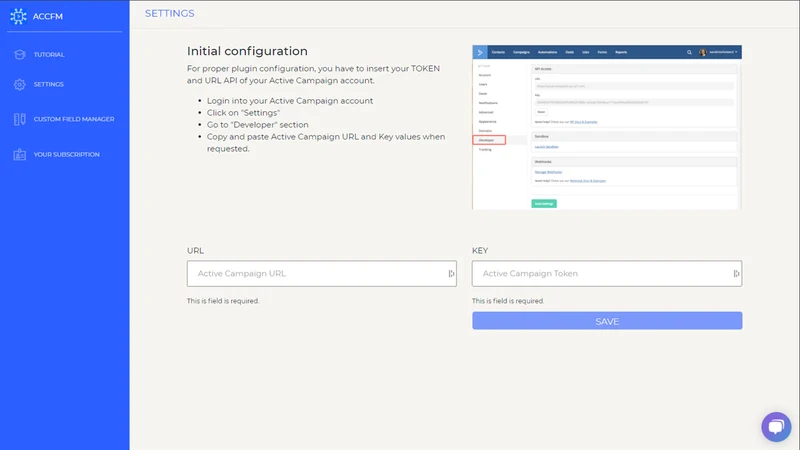Image resolution: width=800 pixels, height=450 pixels.
Task: Open the chat support bubble
Action: 776,427
